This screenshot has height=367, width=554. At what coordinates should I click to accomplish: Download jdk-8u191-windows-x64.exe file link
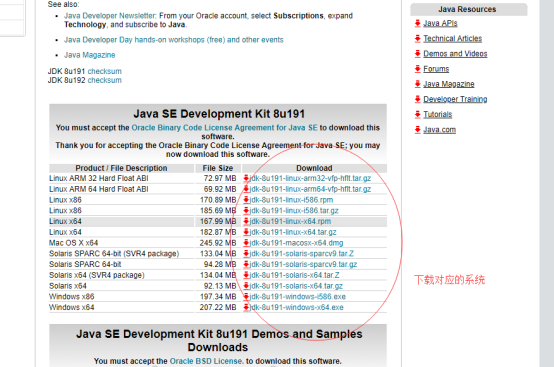pos(296,307)
